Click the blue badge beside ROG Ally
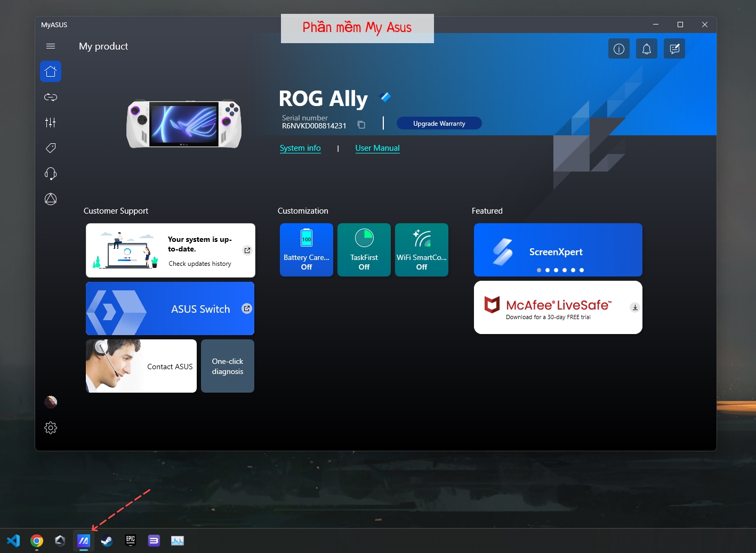756x553 pixels. click(385, 97)
